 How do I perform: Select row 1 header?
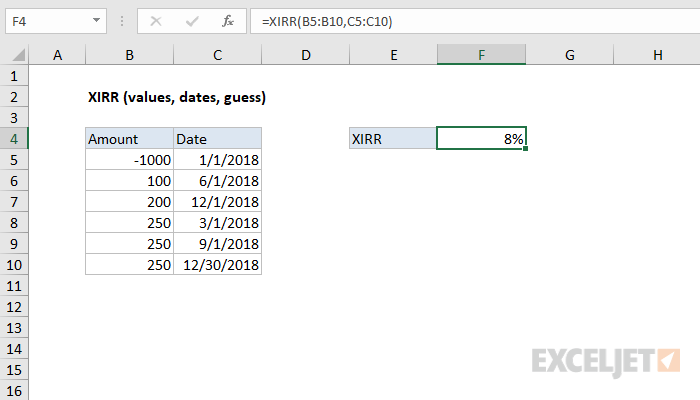coord(14,76)
